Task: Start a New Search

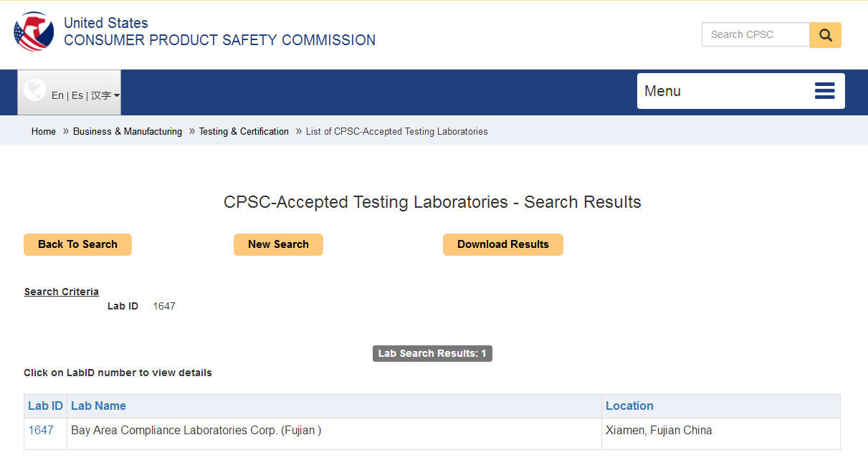Action: [278, 244]
